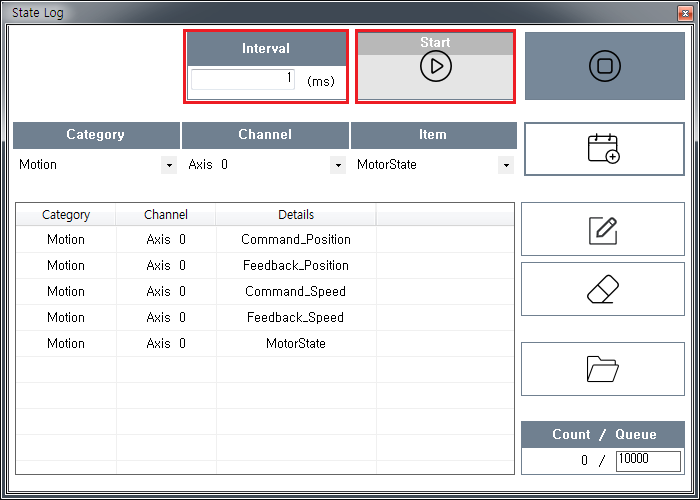
Task: Open the folder icon button
Action: (603, 369)
